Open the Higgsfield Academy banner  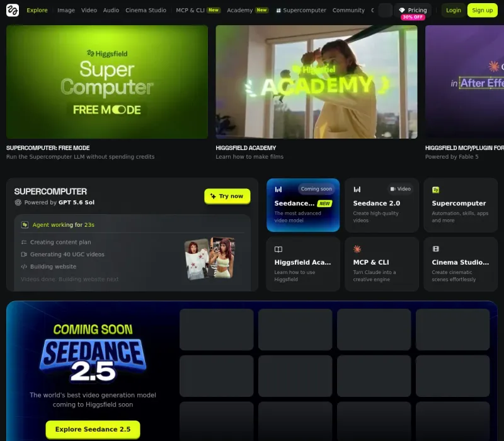click(x=317, y=82)
